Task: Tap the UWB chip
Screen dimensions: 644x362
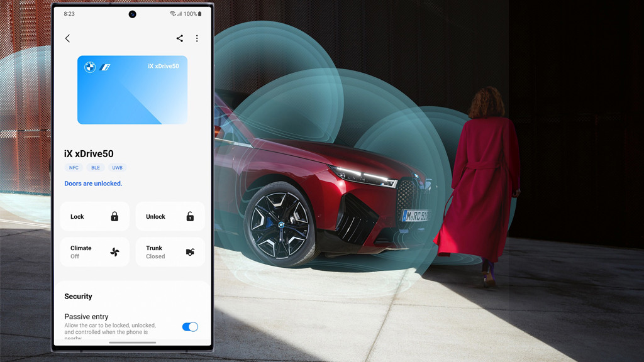Action: pyautogui.click(x=118, y=168)
